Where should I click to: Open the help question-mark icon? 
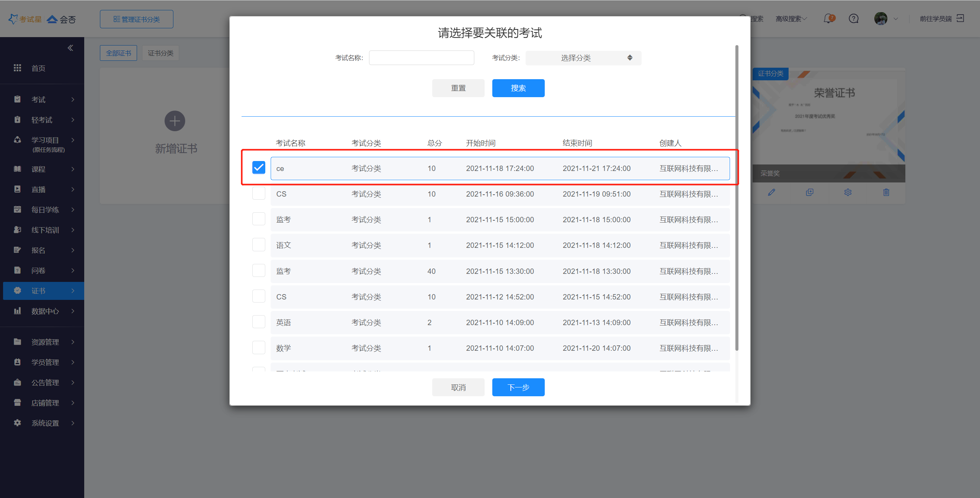click(853, 18)
